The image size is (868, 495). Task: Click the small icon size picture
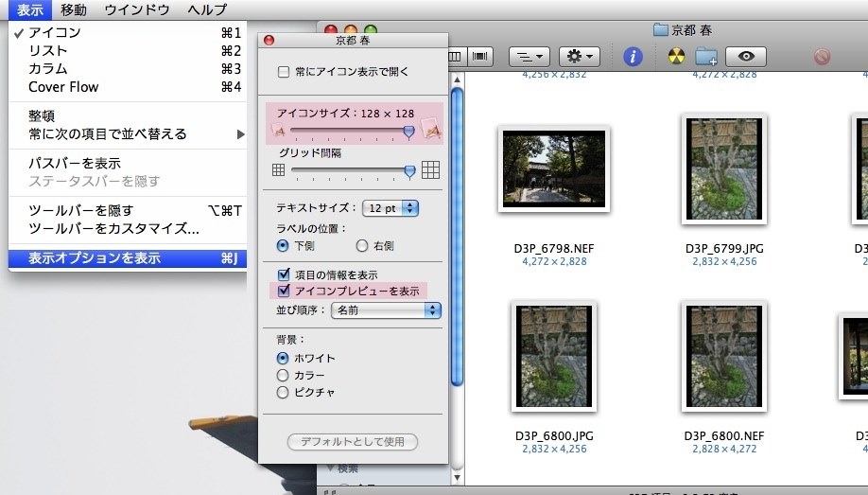point(278,131)
